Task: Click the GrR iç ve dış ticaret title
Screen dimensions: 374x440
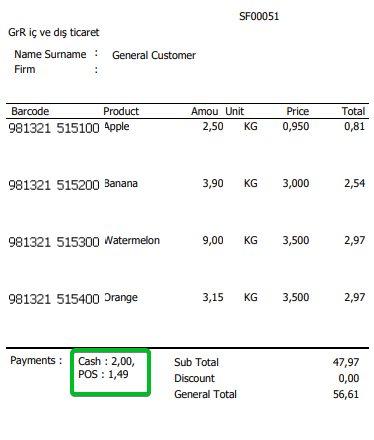Action: pyautogui.click(x=54, y=32)
